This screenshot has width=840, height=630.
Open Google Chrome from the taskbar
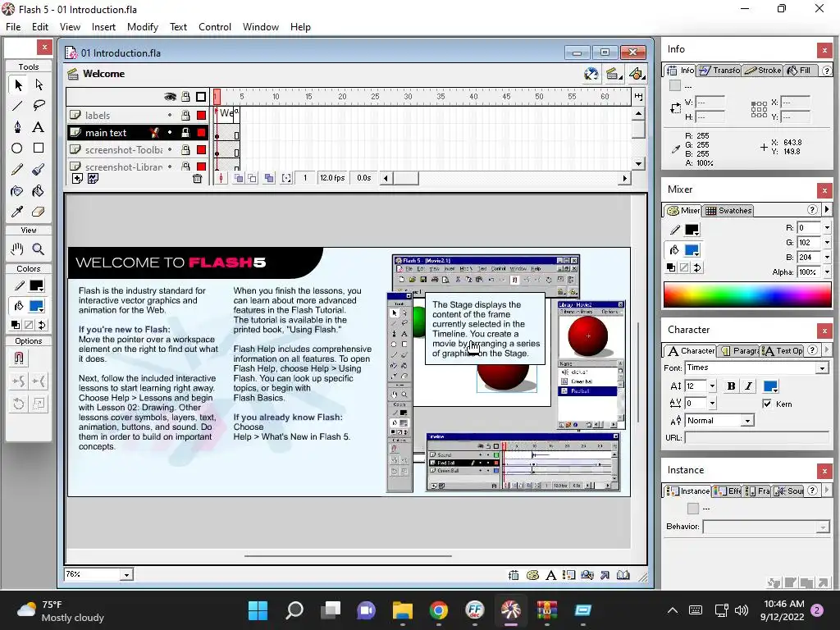[x=438, y=610]
